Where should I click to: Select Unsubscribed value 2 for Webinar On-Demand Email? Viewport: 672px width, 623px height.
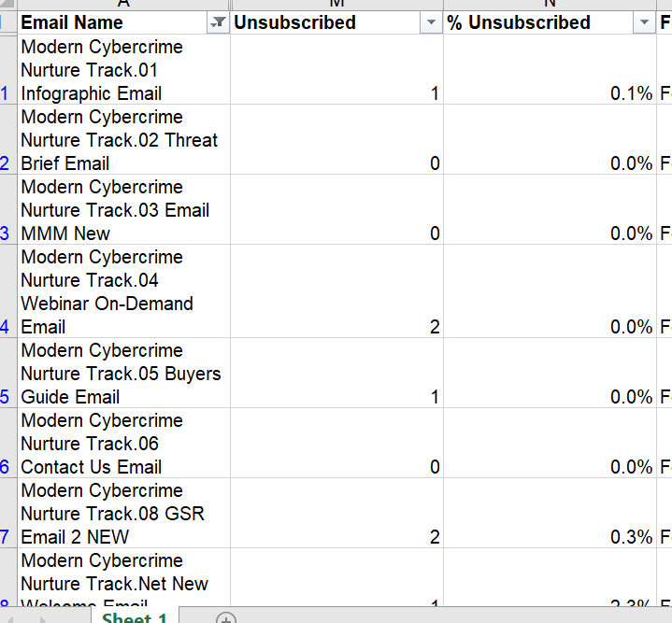coord(336,291)
